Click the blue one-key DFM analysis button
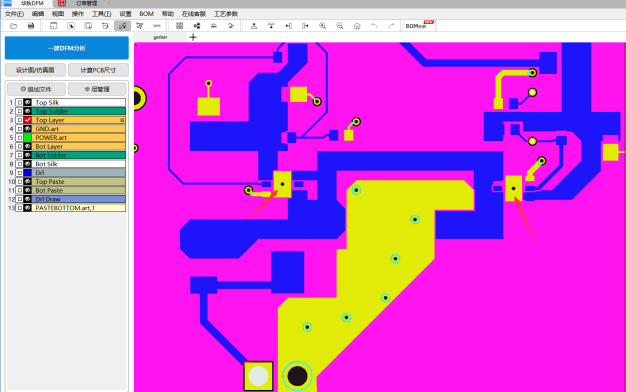Image resolution: width=626 pixels, height=392 pixels. [67, 48]
